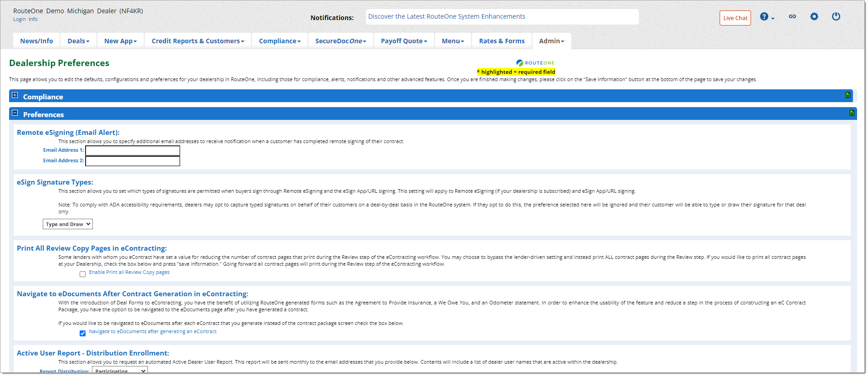The height and width of the screenshot is (376, 868).
Task: Open the Help question mark icon
Action: [x=765, y=17]
